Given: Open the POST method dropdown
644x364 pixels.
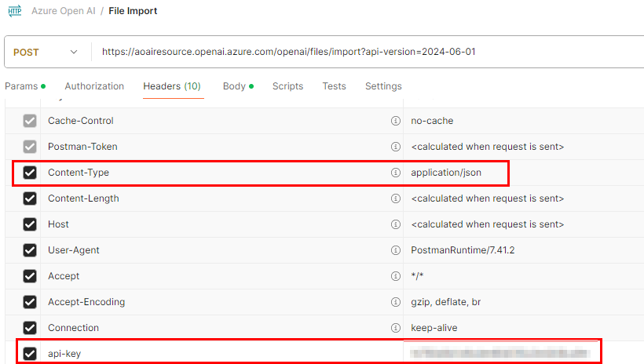Looking at the screenshot, I should click(46, 52).
